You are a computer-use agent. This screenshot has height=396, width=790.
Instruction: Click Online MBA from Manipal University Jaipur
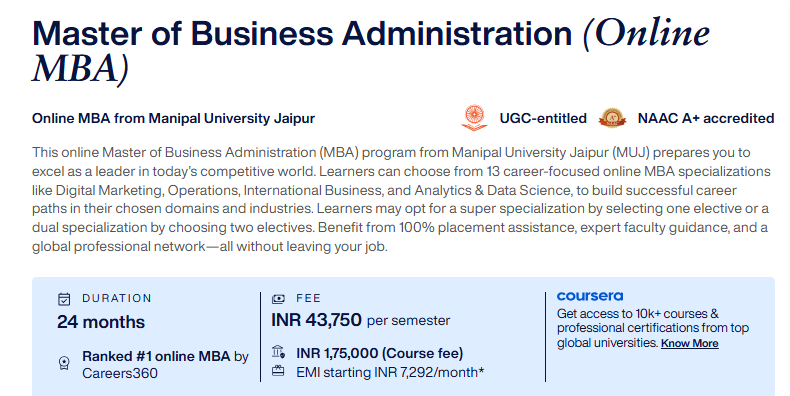173,118
